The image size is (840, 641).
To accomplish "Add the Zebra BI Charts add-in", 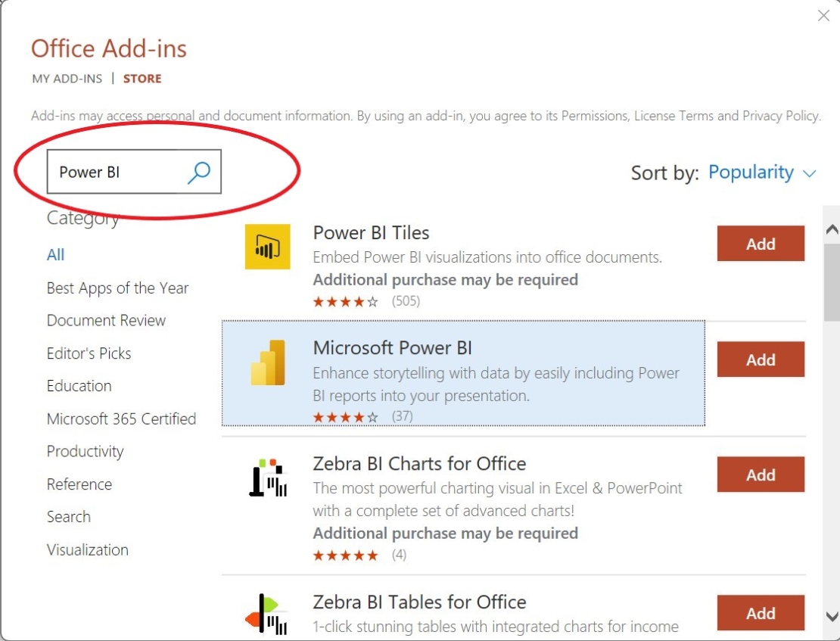I will (x=761, y=475).
